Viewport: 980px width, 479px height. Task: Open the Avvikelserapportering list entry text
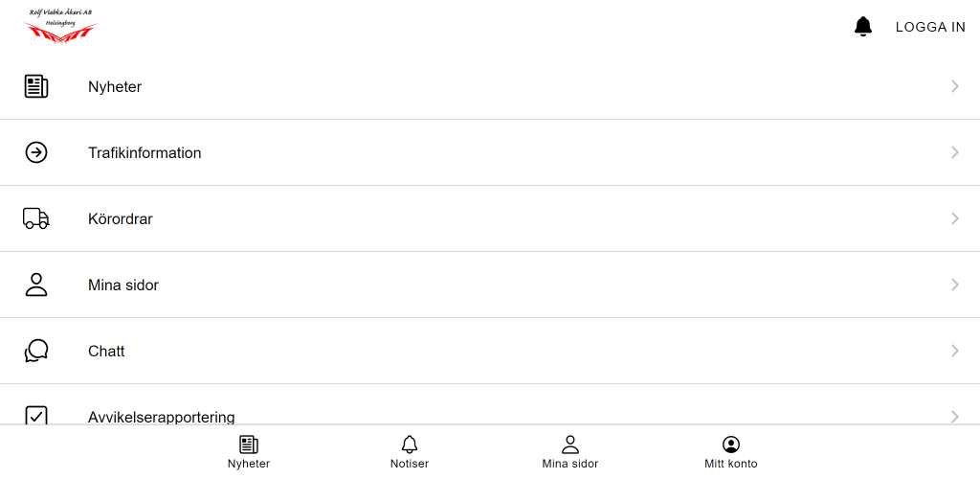click(161, 417)
